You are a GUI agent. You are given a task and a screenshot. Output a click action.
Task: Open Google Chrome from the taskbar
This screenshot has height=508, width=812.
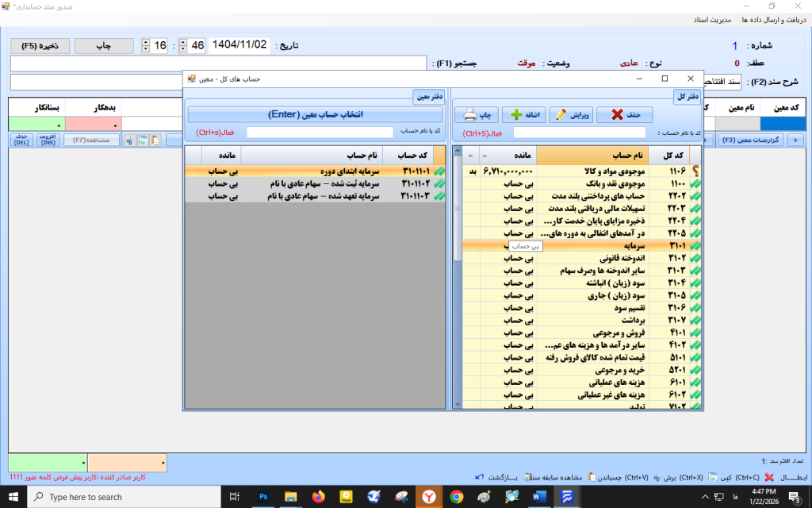click(x=456, y=497)
